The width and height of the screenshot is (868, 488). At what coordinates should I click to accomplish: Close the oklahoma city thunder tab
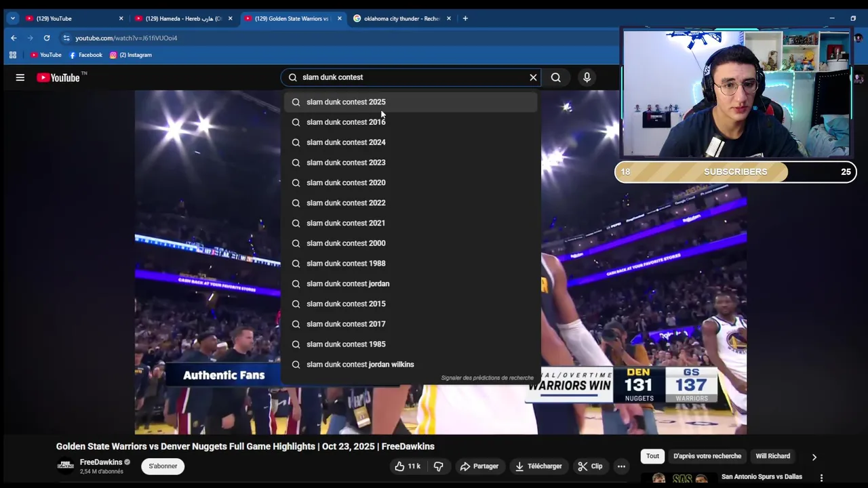pos(450,18)
